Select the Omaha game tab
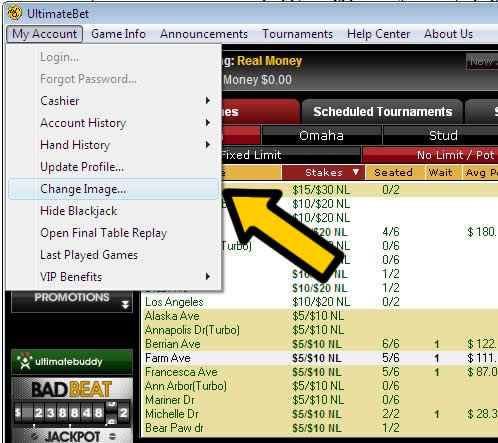This screenshot has width=498, height=443. point(321,136)
